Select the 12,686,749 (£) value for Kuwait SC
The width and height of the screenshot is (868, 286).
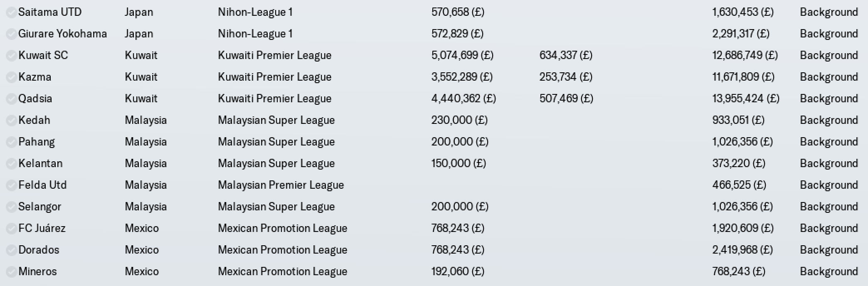point(745,55)
